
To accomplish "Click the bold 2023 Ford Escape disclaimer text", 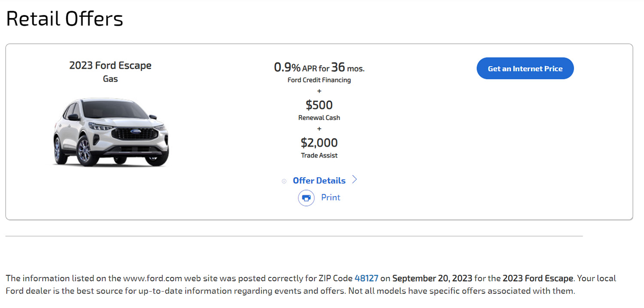I will pyautogui.click(x=538, y=278).
